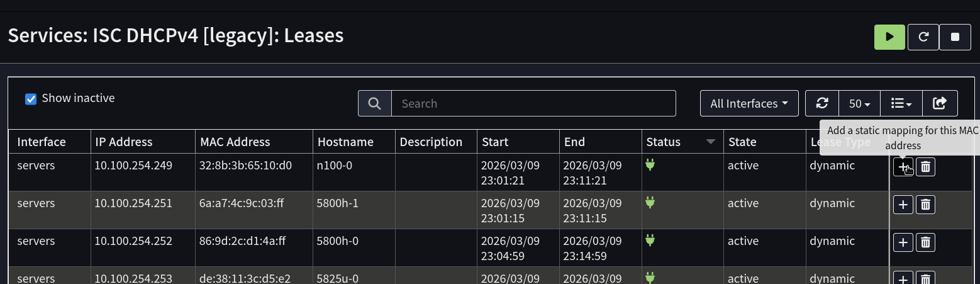Delete the 5800h-0 lease

point(925,242)
